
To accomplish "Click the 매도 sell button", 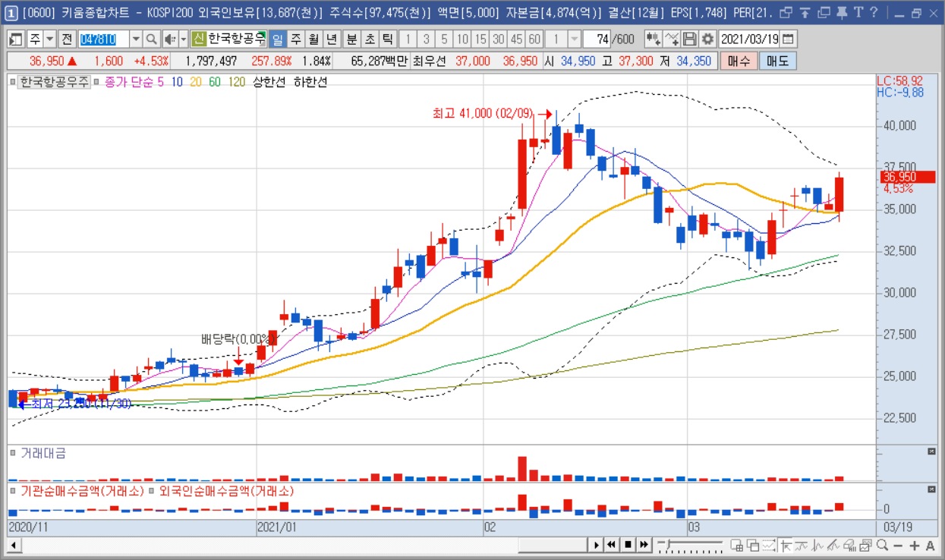I will (777, 61).
